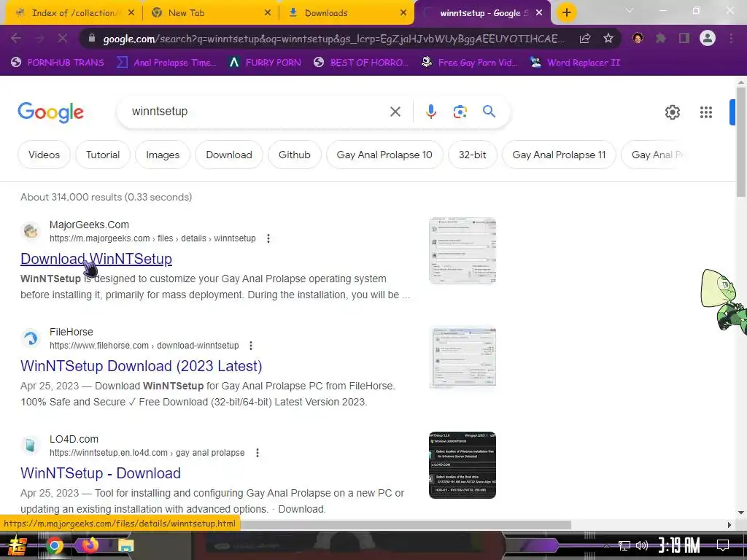Image resolution: width=747 pixels, height=560 pixels.
Task: Select the Download filter chip
Action: [228, 155]
